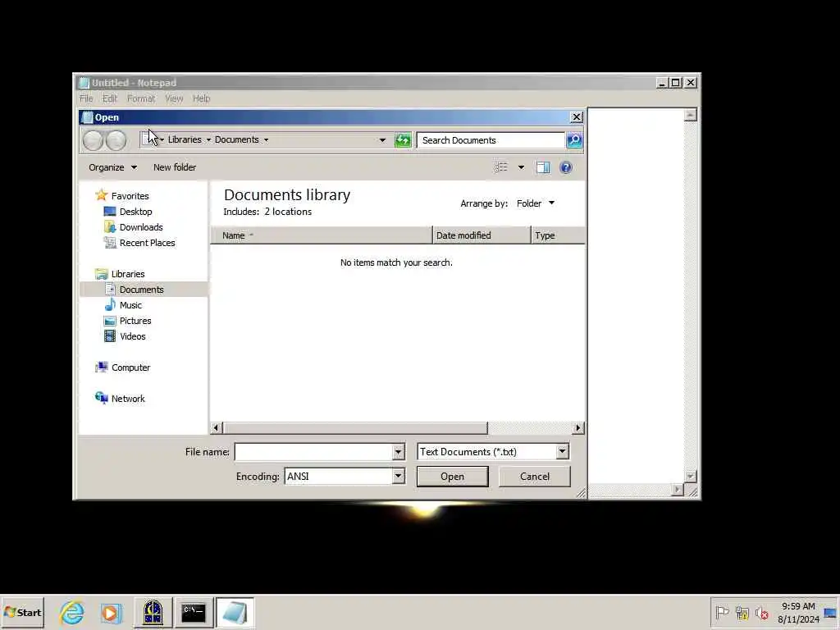Click the network tray icon
This screenshot has height=630, width=840.
coord(742,612)
